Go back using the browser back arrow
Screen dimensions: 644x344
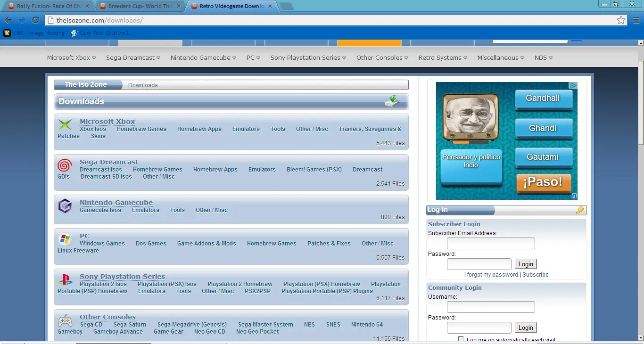point(8,20)
